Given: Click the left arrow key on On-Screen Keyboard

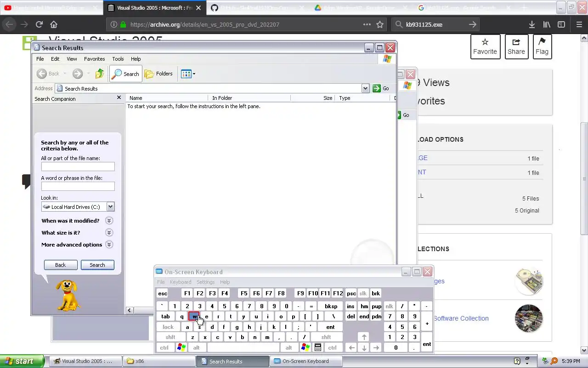Looking at the screenshot, I should 351,348.
